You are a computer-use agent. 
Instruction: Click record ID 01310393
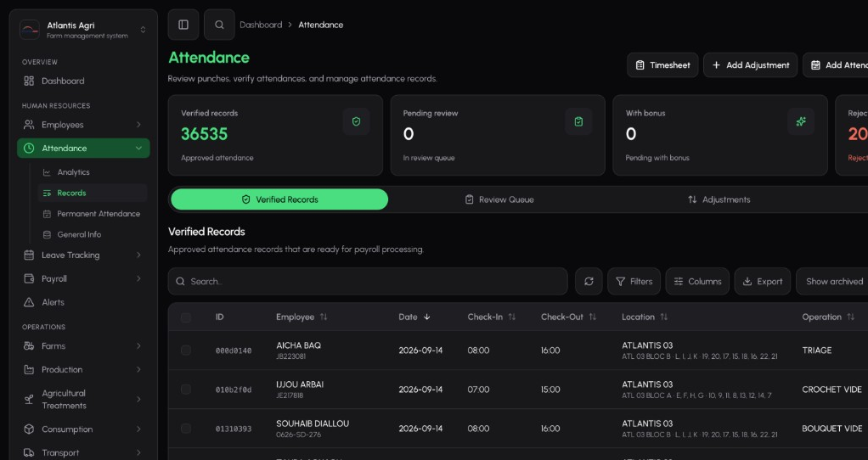[x=234, y=429]
